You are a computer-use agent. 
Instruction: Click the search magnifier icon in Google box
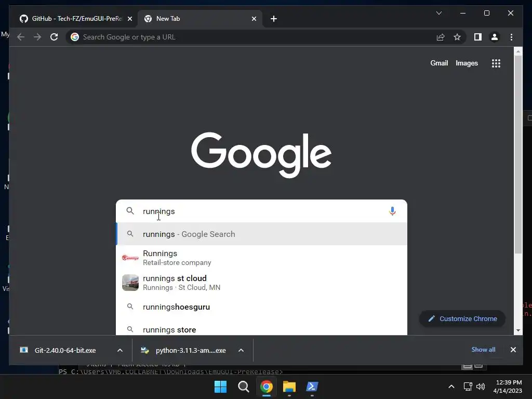(x=130, y=211)
